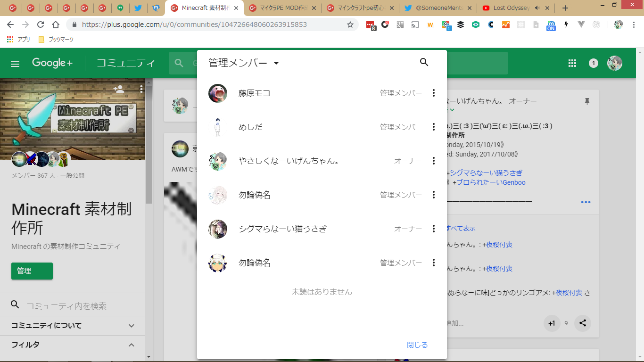The image size is (644, 362).
Task: Open options menu for 藤原モコ
Action: tap(434, 93)
